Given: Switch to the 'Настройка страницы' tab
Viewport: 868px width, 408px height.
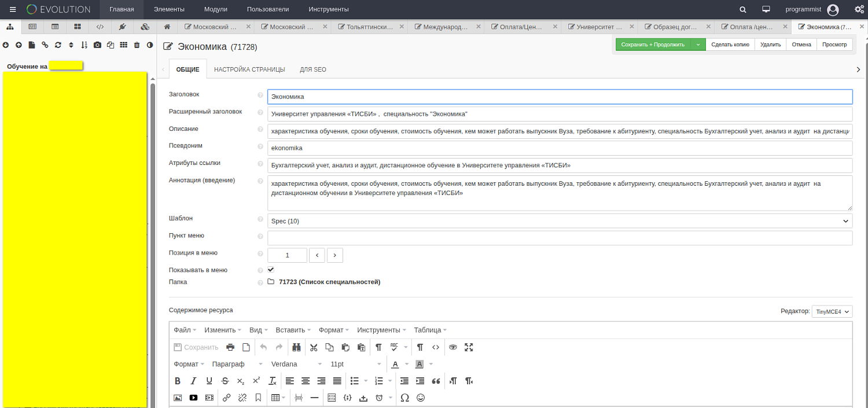Looking at the screenshot, I should pyautogui.click(x=249, y=69).
